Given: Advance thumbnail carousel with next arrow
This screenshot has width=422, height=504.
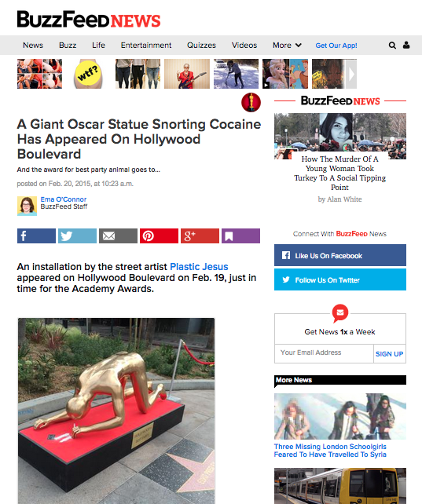Looking at the screenshot, I should 351,74.
